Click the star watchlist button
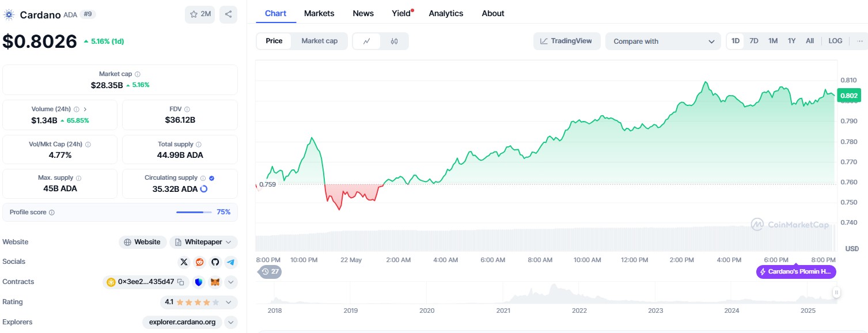The image size is (868, 333). pos(200,14)
